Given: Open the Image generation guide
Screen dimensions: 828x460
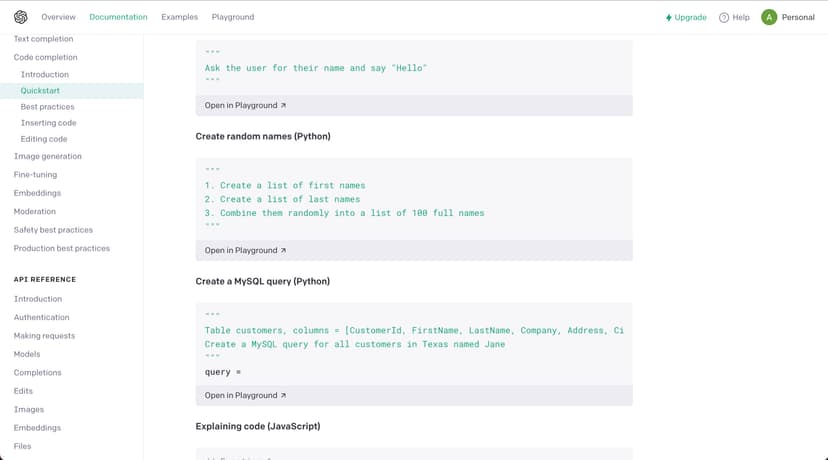Looking at the screenshot, I should [48, 156].
